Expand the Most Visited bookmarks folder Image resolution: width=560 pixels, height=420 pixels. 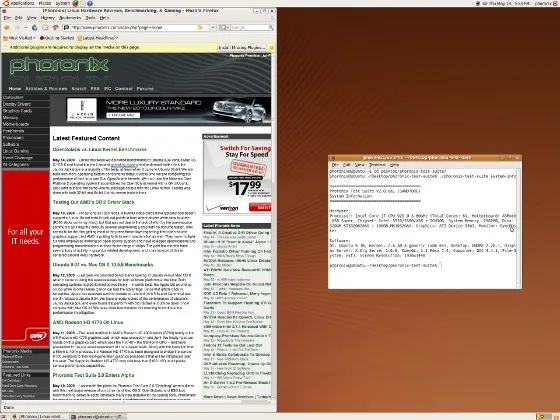click(x=19, y=38)
